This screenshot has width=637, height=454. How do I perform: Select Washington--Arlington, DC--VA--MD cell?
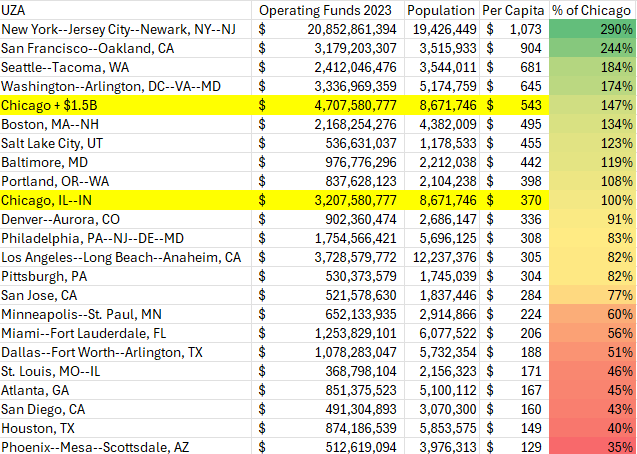click(126, 86)
